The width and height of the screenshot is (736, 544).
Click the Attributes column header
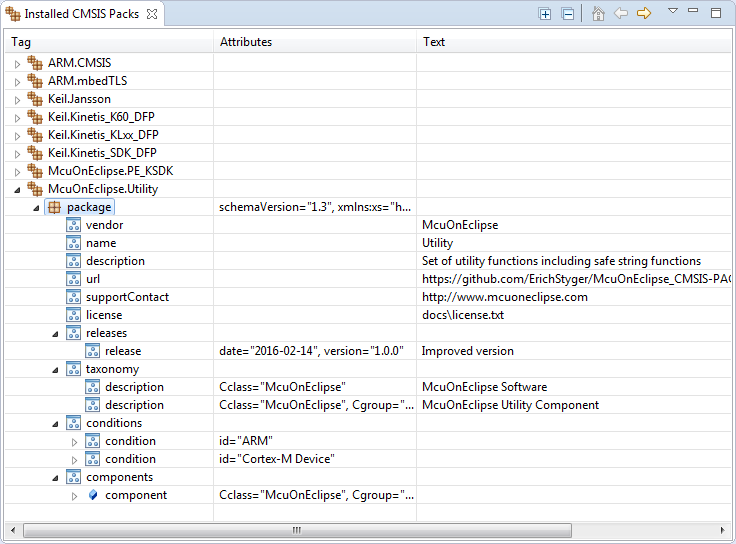[246, 42]
